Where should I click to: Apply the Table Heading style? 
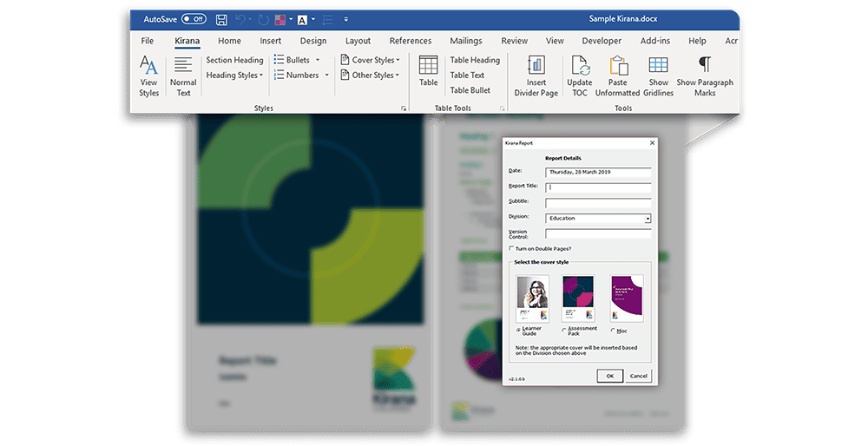click(475, 60)
